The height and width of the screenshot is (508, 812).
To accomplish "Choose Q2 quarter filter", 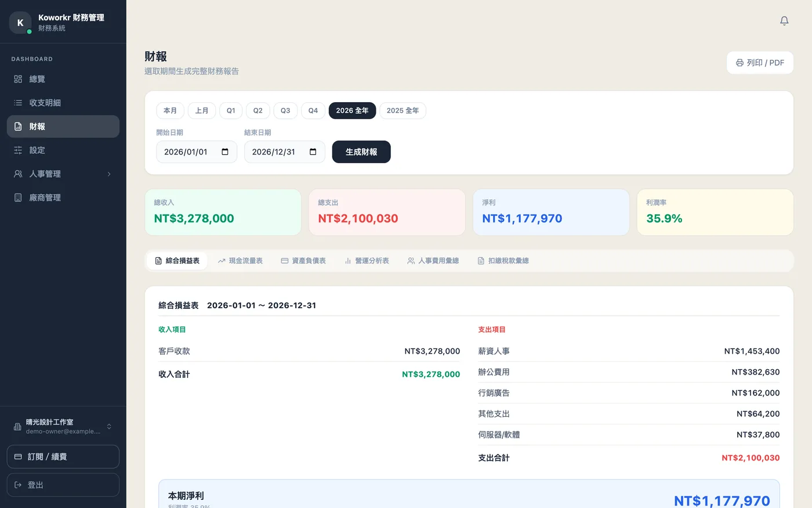I will click(x=258, y=110).
